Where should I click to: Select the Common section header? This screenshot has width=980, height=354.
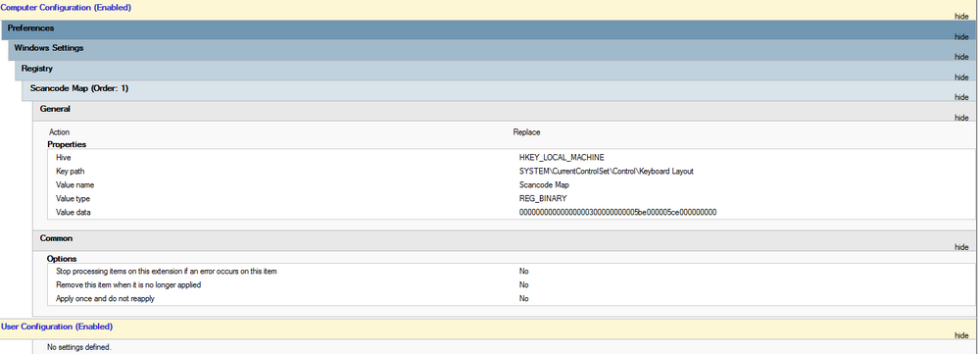coord(504,240)
